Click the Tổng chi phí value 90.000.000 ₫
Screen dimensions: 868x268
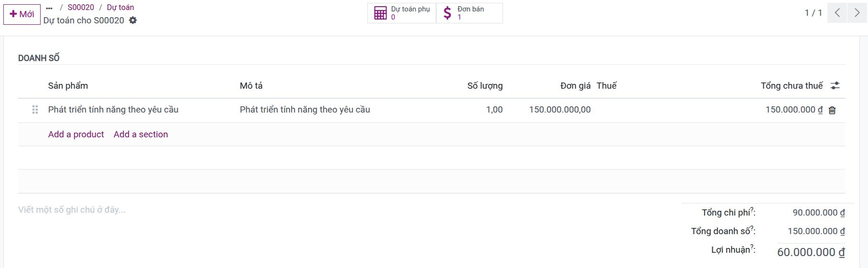(819, 213)
